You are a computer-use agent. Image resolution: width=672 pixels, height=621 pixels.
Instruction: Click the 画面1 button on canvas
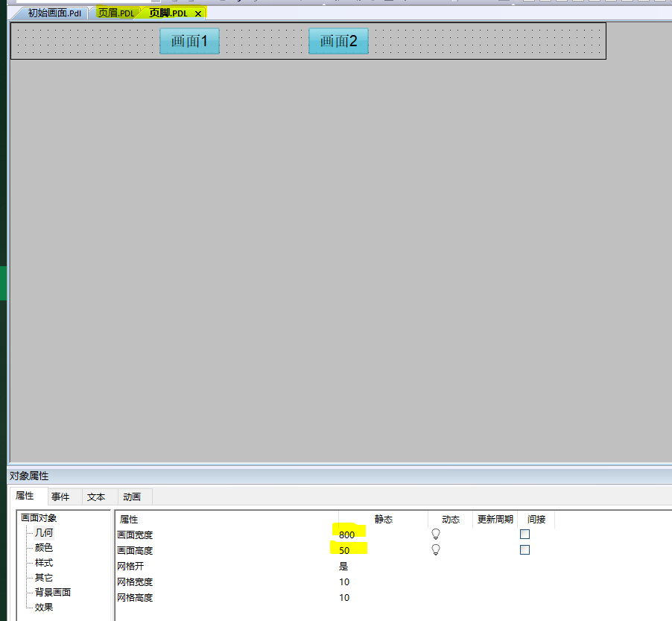tap(189, 41)
